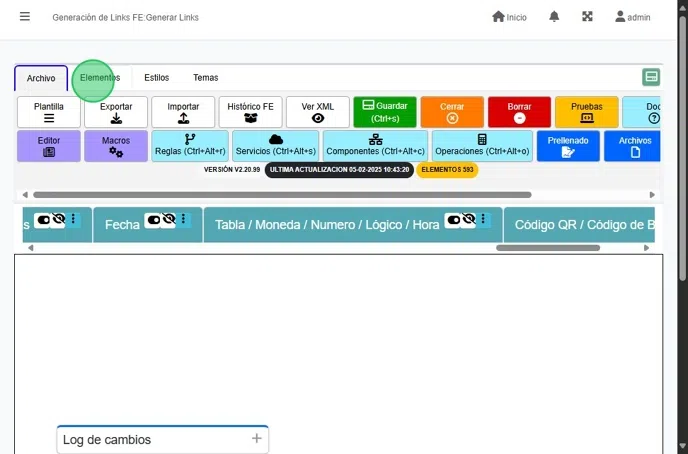Select the Código QR section header
The width and height of the screenshot is (688, 454).
coord(579,225)
